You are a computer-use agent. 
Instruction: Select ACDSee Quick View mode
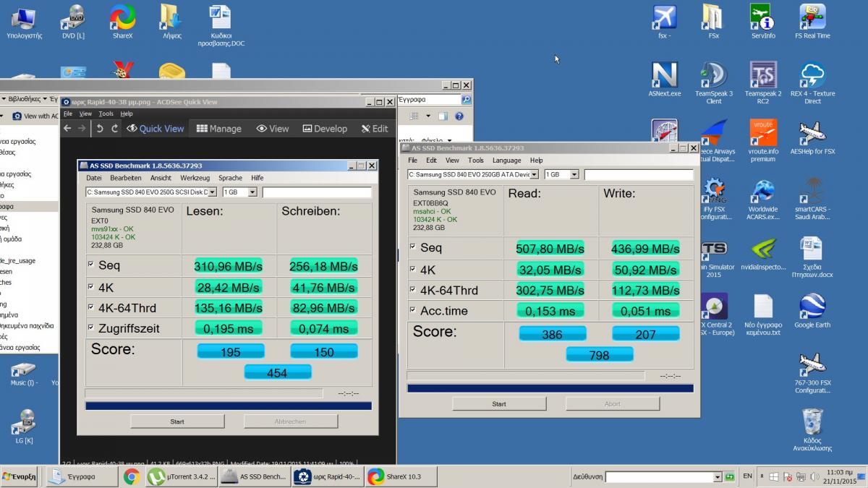tap(156, 129)
